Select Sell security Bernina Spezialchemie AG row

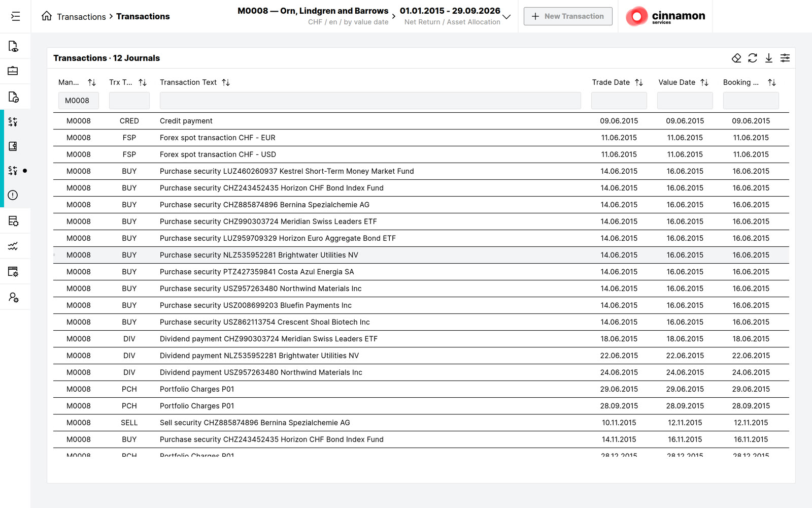coord(421,423)
